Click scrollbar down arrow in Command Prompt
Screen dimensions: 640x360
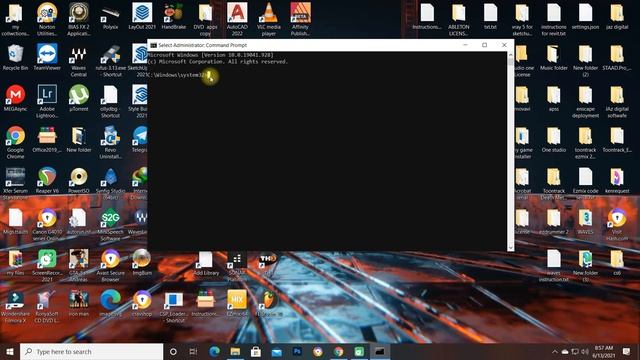510,247
